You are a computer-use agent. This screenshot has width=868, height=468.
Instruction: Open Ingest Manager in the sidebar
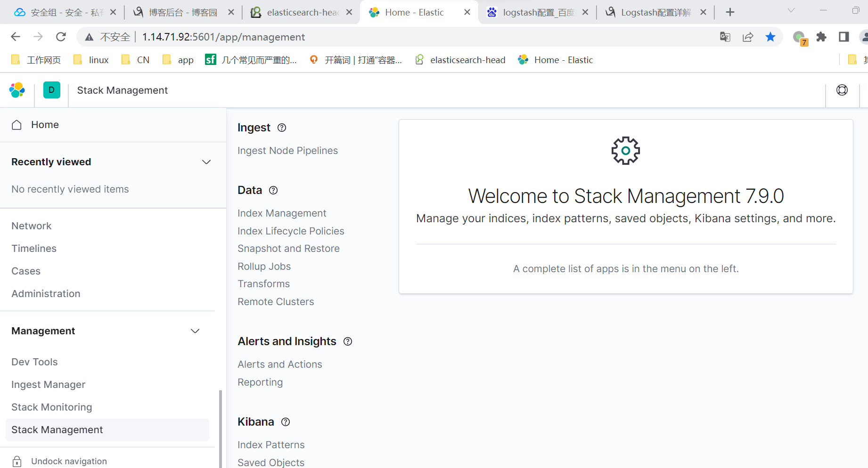pyautogui.click(x=48, y=385)
